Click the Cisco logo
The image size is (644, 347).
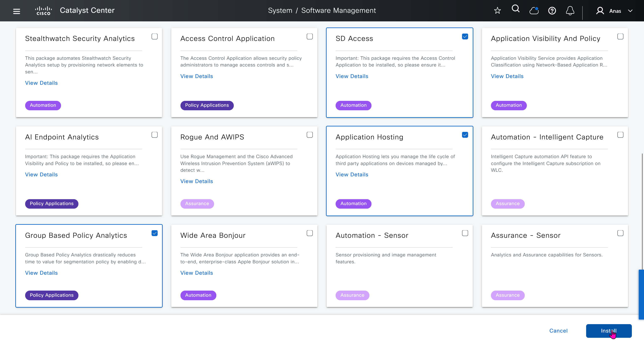pyautogui.click(x=44, y=11)
